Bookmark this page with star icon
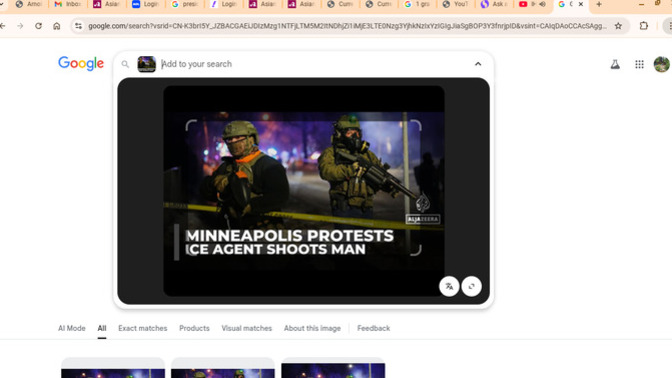Image resolution: width=672 pixels, height=378 pixels. coord(618,26)
